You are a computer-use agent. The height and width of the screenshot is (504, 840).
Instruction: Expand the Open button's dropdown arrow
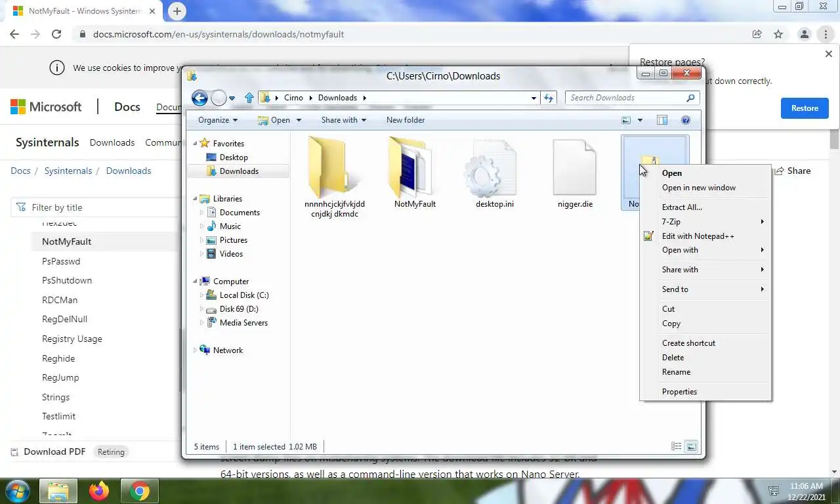point(299,120)
